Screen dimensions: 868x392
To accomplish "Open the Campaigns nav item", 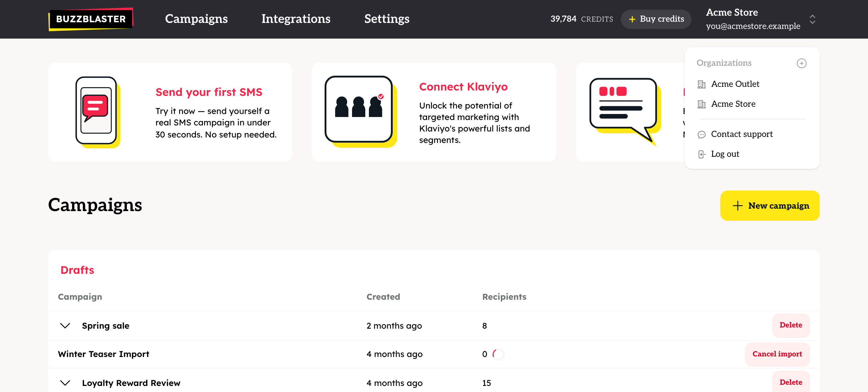I will pyautogui.click(x=196, y=19).
